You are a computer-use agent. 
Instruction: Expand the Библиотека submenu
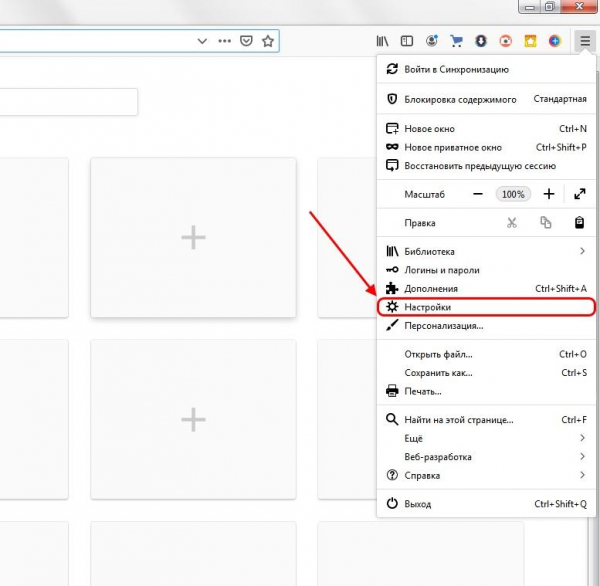coord(486,251)
